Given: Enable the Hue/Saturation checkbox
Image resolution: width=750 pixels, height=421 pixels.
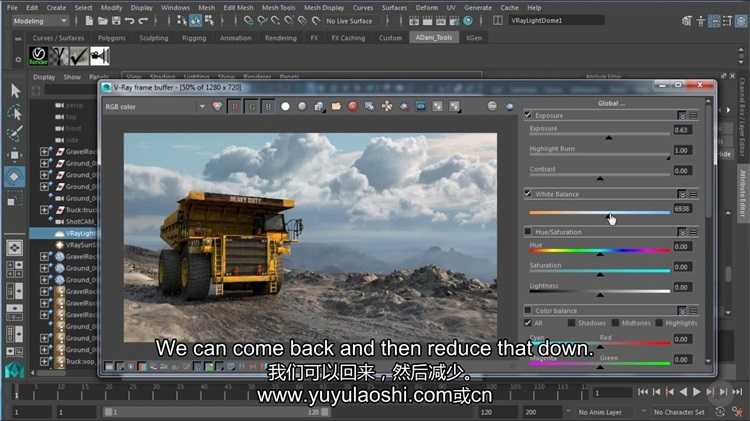Looking at the screenshot, I should 528,231.
